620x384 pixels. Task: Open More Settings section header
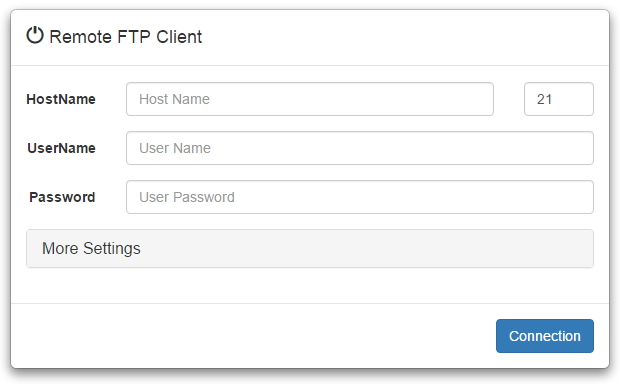310,248
